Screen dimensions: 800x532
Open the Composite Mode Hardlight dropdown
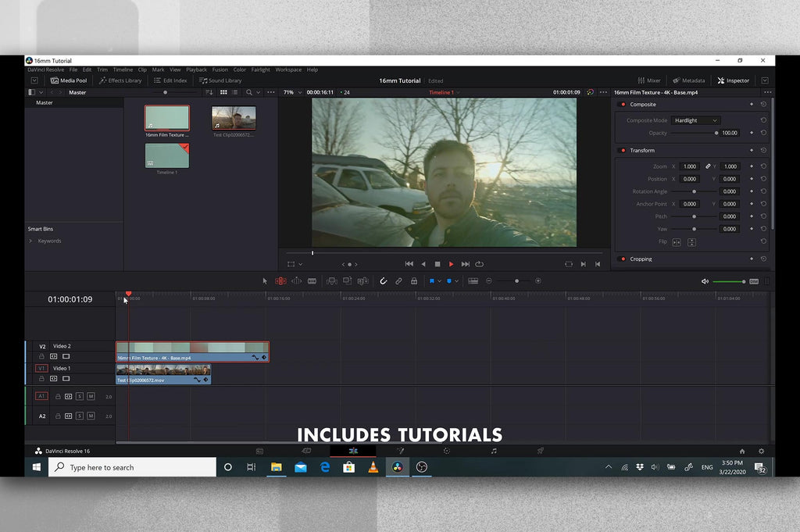[695, 120]
